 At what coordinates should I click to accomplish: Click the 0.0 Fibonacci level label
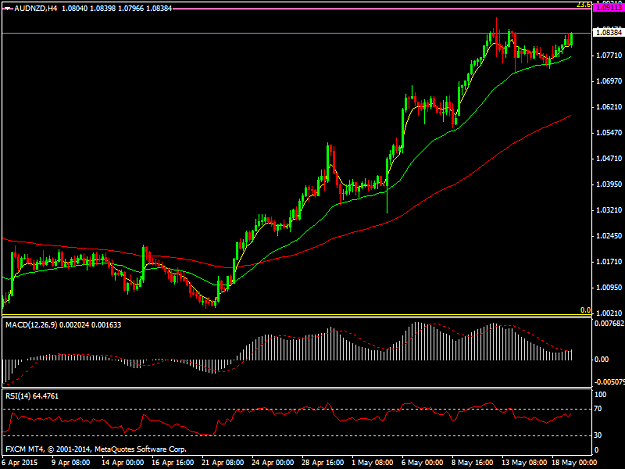point(586,310)
